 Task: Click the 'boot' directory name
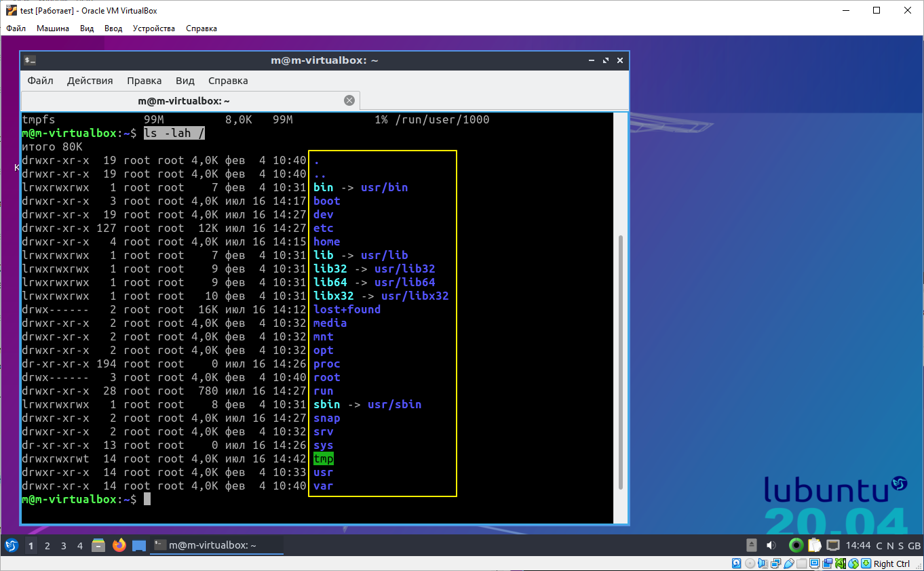pos(327,201)
